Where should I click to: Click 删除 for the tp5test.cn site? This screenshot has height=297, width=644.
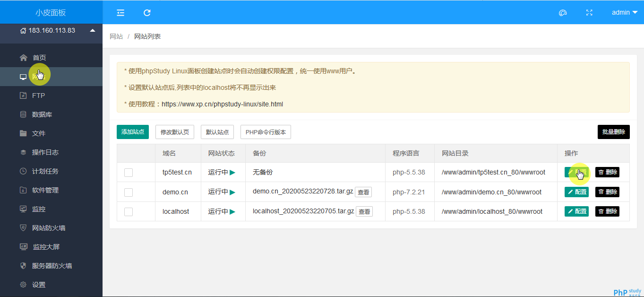point(607,172)
